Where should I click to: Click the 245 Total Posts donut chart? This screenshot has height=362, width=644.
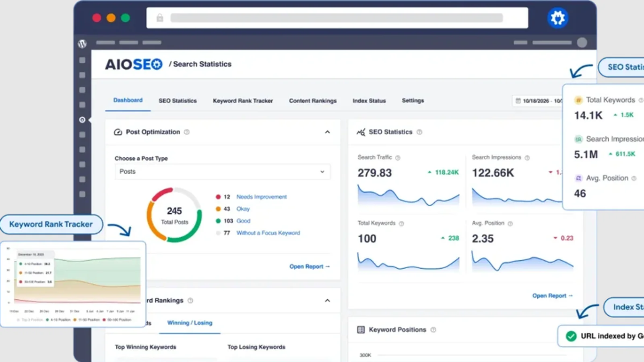(174, 215)
